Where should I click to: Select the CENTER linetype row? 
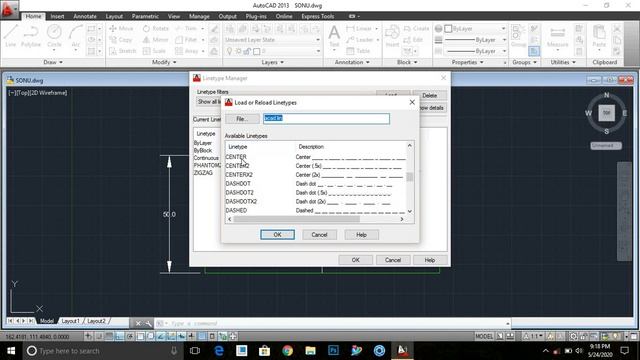pyautogui.click(x=316, y=157)
